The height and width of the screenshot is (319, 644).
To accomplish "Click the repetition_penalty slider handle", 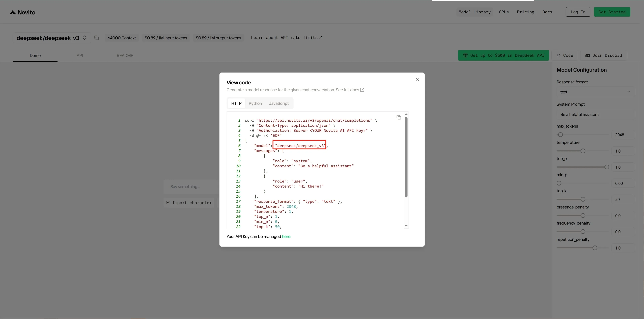I will click(595, 248).
